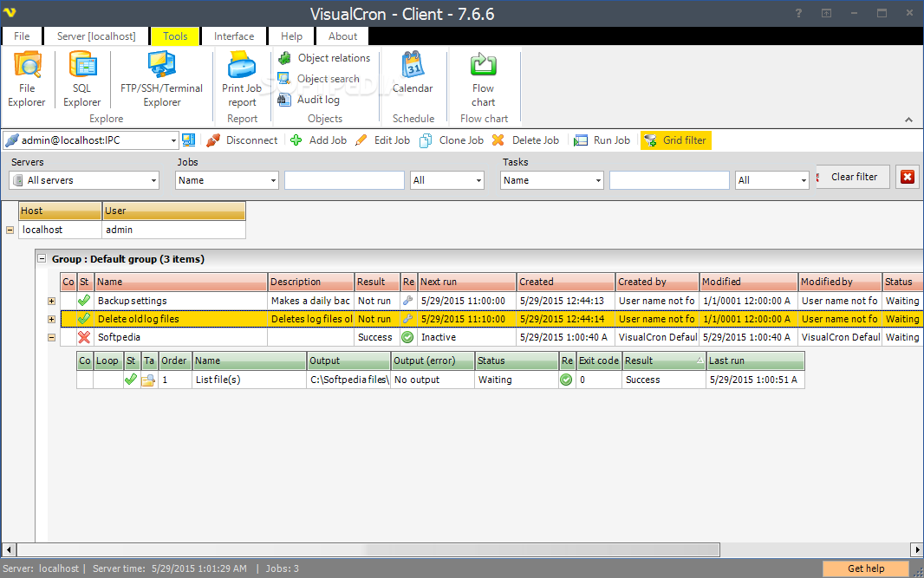The image size is (924, 578).
Task: Collapse the Softpedia job
Action: (x=52, y=338)
